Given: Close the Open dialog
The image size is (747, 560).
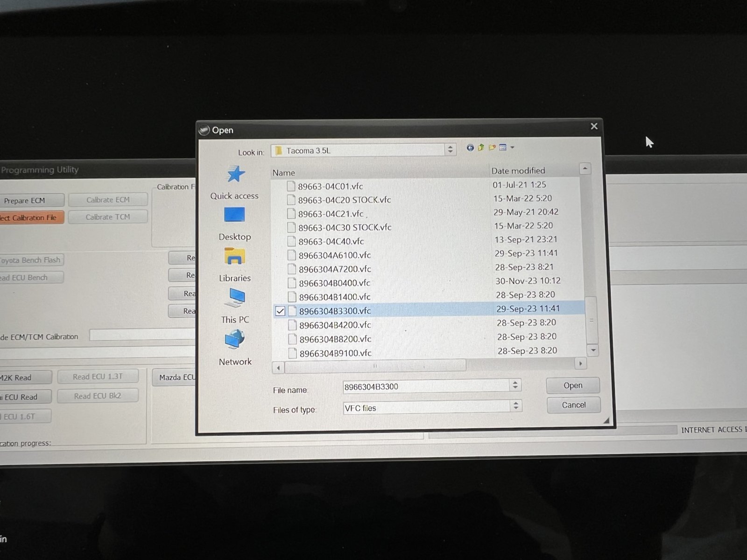Looking at the screenshot, I should coord(594,126).
